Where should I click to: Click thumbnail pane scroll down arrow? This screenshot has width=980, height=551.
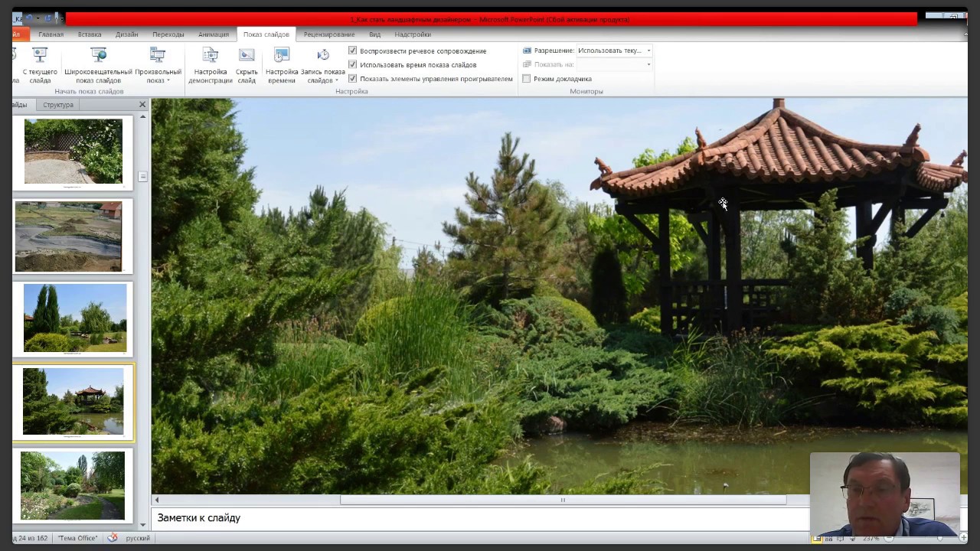[142, 525]
